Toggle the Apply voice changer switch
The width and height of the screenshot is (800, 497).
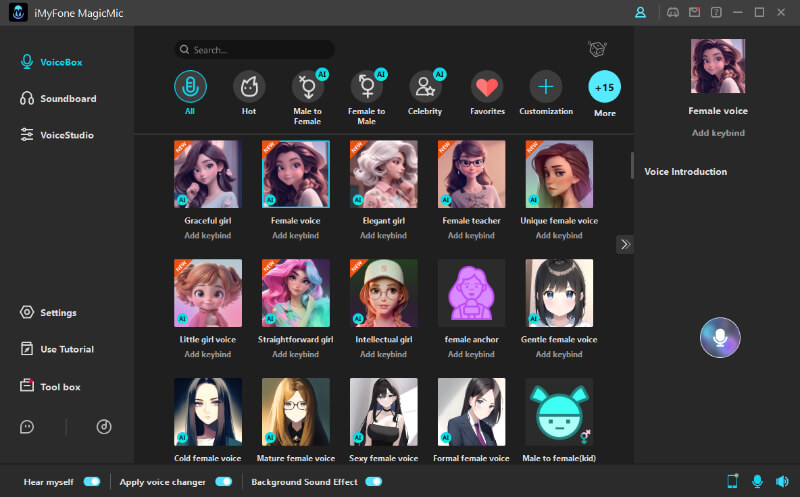coord(223,482)
